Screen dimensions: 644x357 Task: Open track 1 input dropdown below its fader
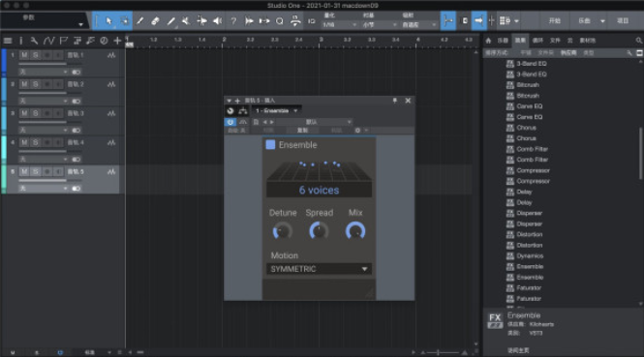(x=44, y=72)
